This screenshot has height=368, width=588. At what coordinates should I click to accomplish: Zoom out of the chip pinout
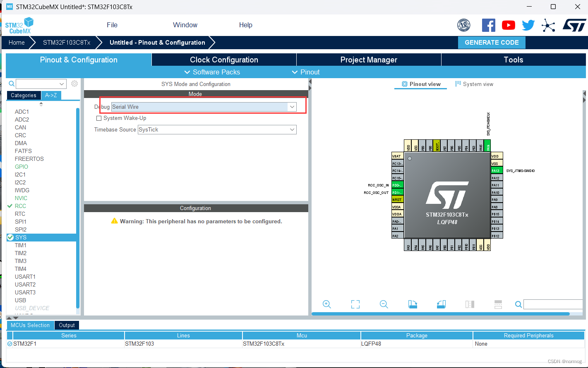(384, 304)
